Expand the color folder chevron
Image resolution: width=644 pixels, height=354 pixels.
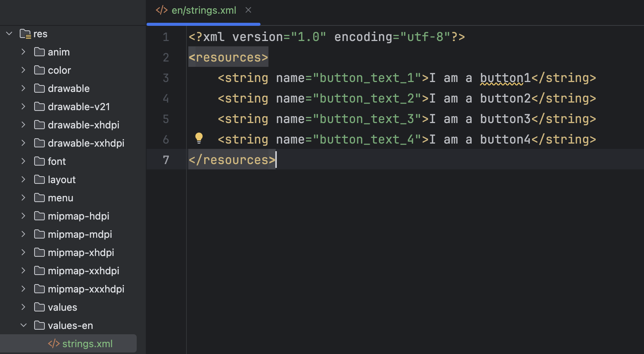24,70
